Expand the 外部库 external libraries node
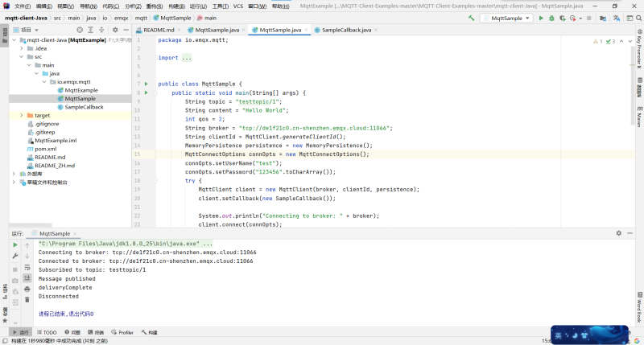The image size is (644, 345). (14, 174)
